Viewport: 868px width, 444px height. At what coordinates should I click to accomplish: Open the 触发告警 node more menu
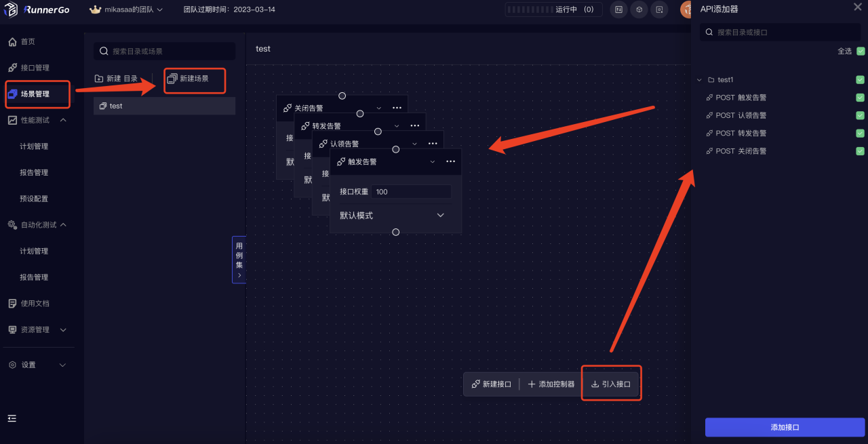(x=450, y=161)
